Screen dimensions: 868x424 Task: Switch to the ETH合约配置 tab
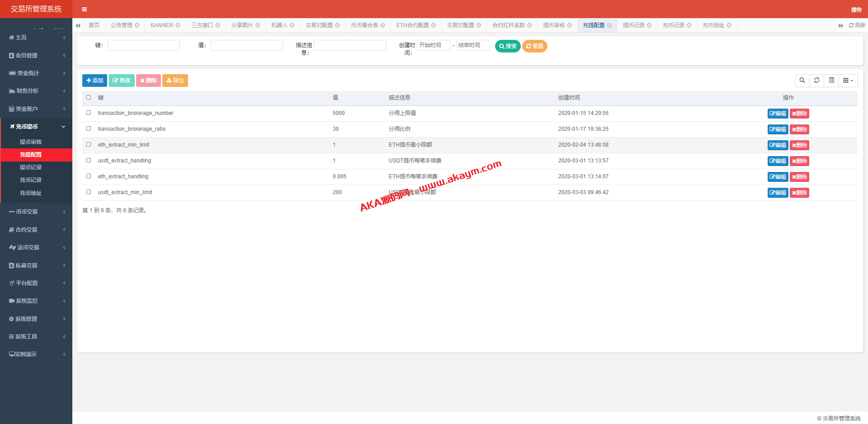pyautogui.click(x=412, y=25)
